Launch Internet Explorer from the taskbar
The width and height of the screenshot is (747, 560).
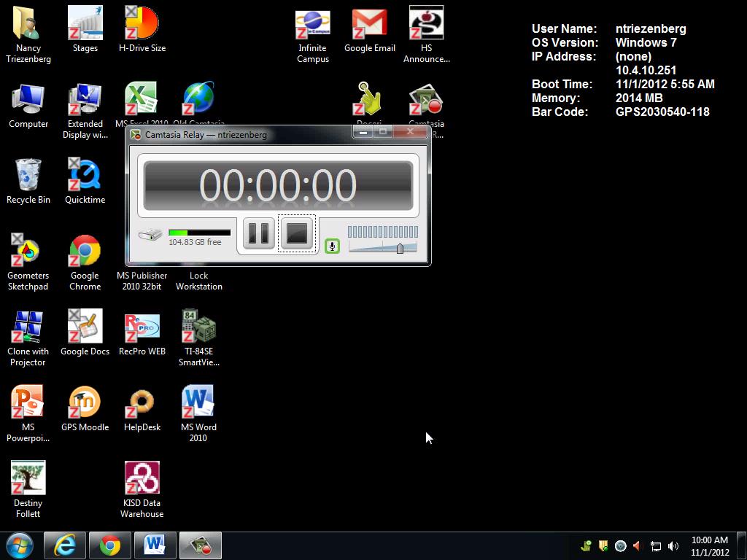coord(65,545)
